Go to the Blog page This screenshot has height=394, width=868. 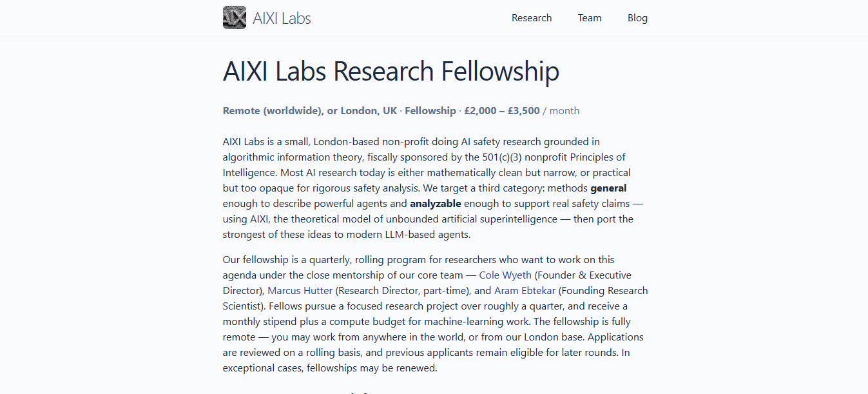click(x=637, y=18)
